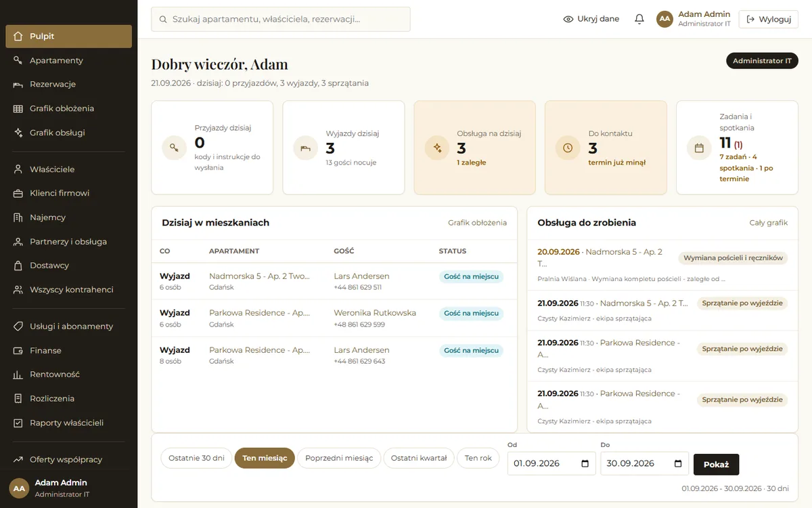Open the Od date calendar picker
Screen dimensions: 812x508
tap(585, 464)
